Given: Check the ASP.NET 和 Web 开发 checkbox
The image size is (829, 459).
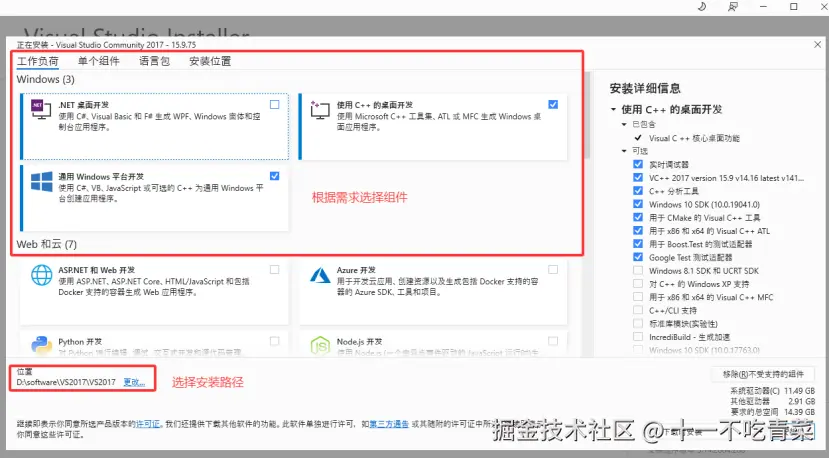Looking at the screenshot, I should click(x=274, y=270).
